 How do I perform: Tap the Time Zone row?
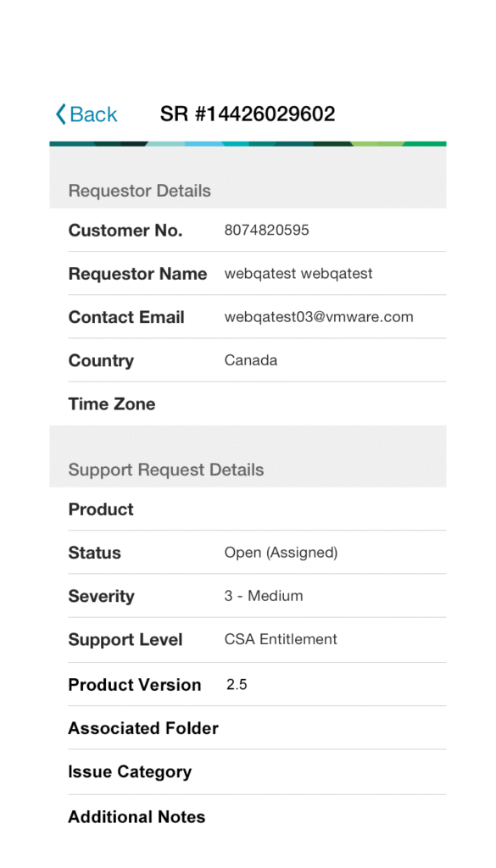[248, 403]
